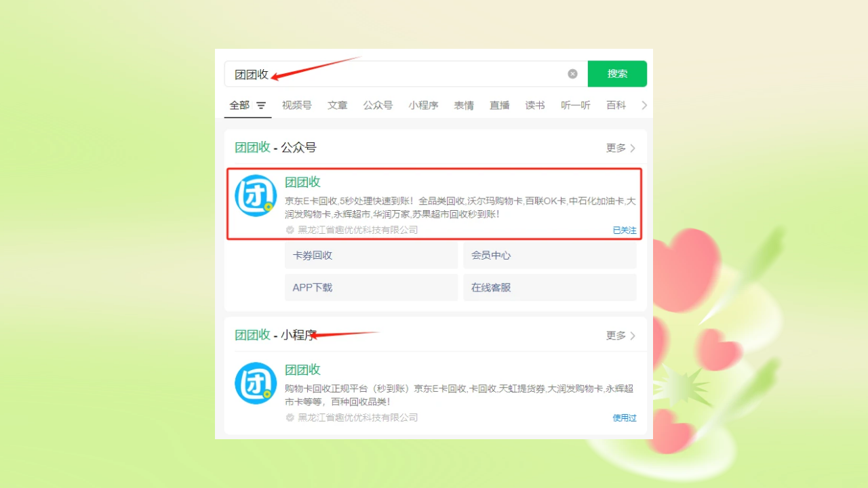The height and width of the screenshot is (488, 868).
Task: Switch to the 听一听 tab
Action: (576, 105)
